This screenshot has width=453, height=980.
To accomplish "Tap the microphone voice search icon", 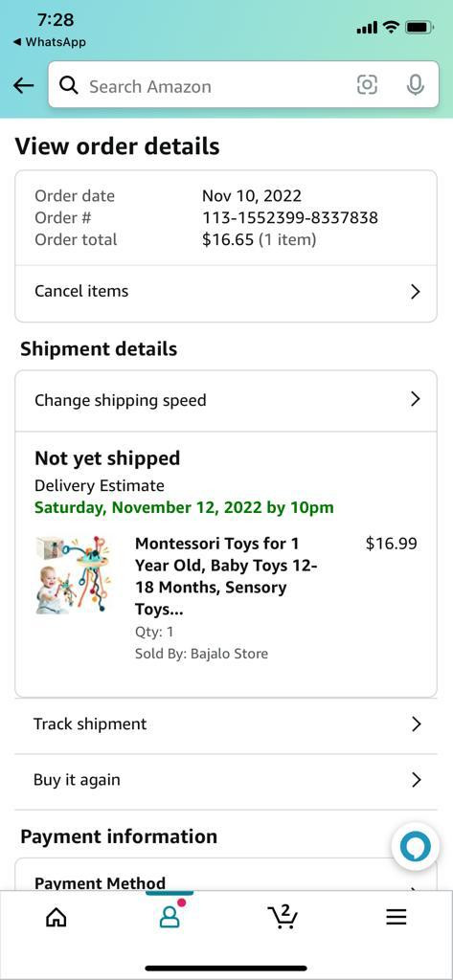I will click(x=416, y=84).
